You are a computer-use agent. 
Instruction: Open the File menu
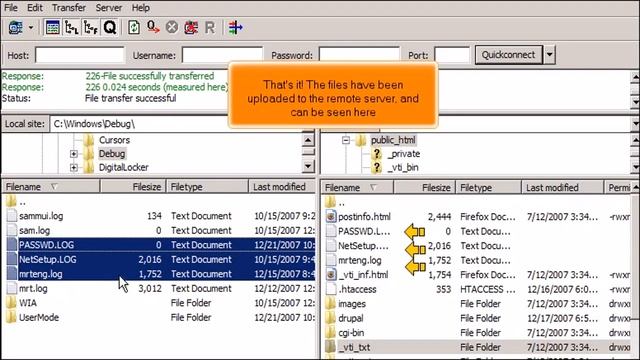pos(11,7)
